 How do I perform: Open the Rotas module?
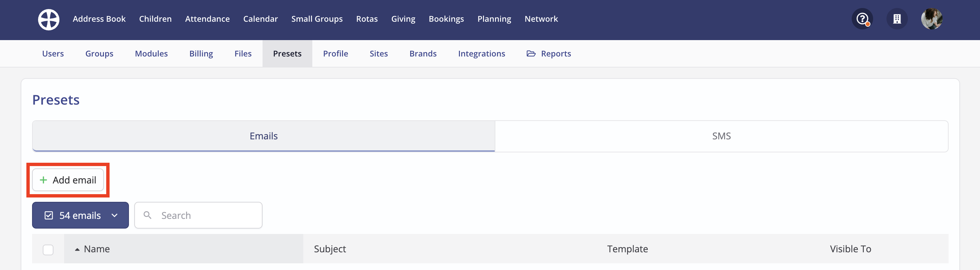(367, 19)
